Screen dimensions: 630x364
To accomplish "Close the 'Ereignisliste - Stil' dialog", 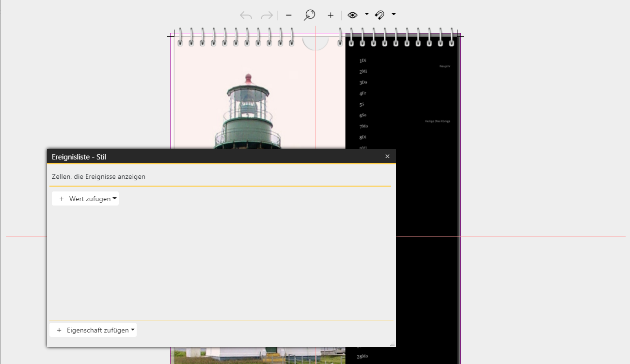I will coord(387,156).
